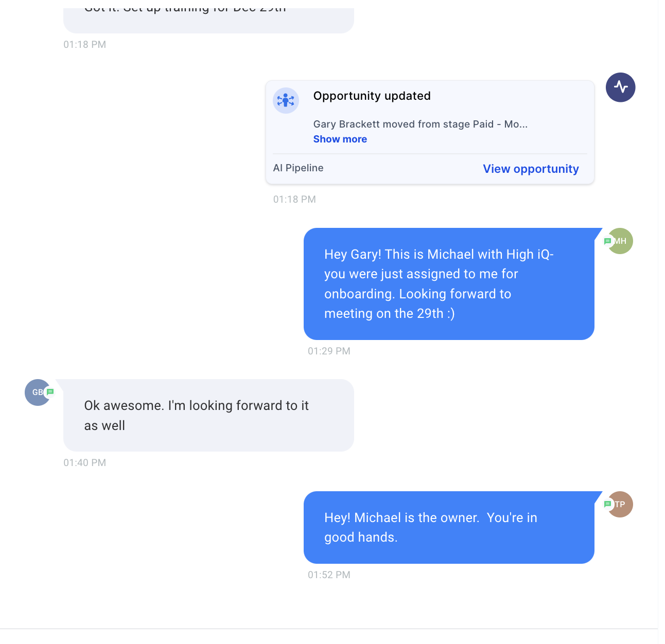Image resolution: width=665 pixels, height=644 pixels.
Task: Open the GB contact avatar
Action: 36,392
